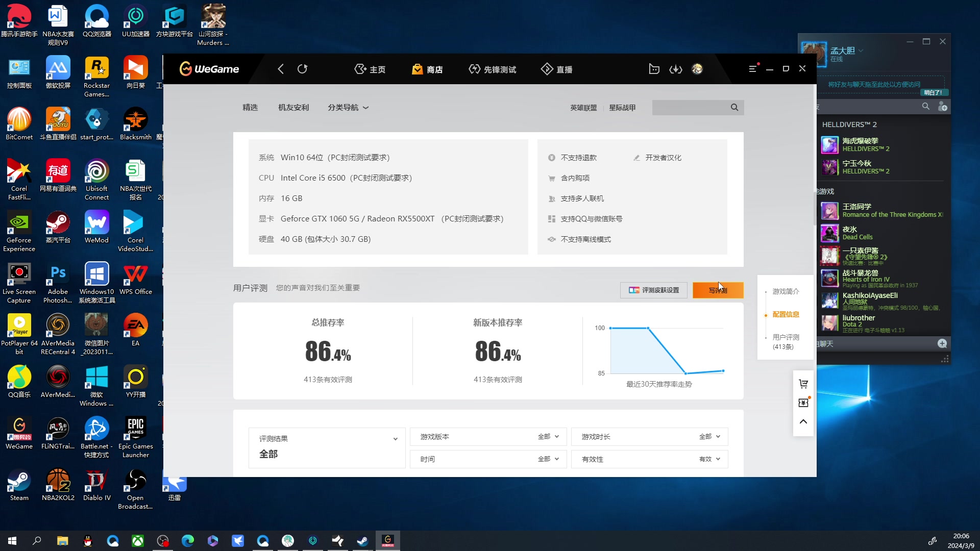Open Epic Games Launcher desktop icon
The image size is (980, 551).
pos(135,437)
